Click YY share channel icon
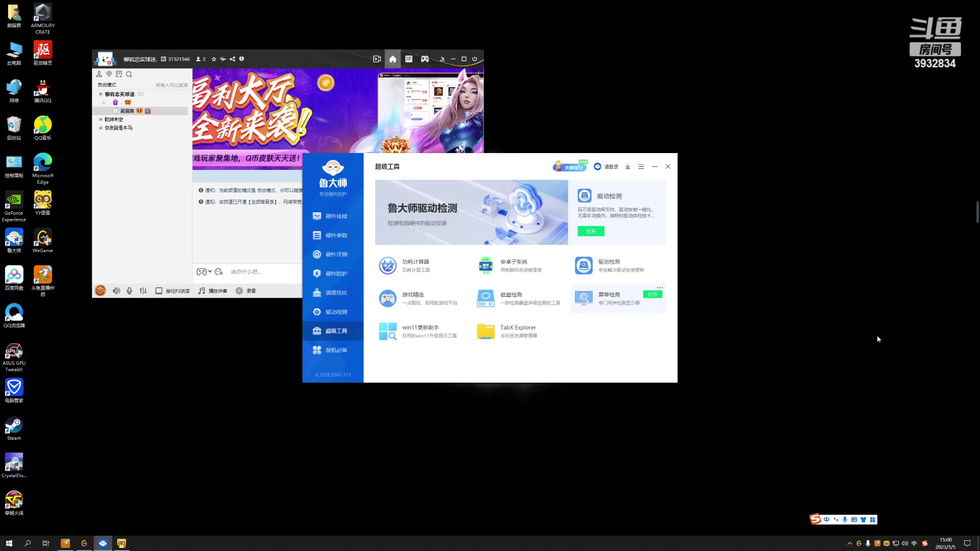Viewport: 980px width, 551px height. (232, 59)
